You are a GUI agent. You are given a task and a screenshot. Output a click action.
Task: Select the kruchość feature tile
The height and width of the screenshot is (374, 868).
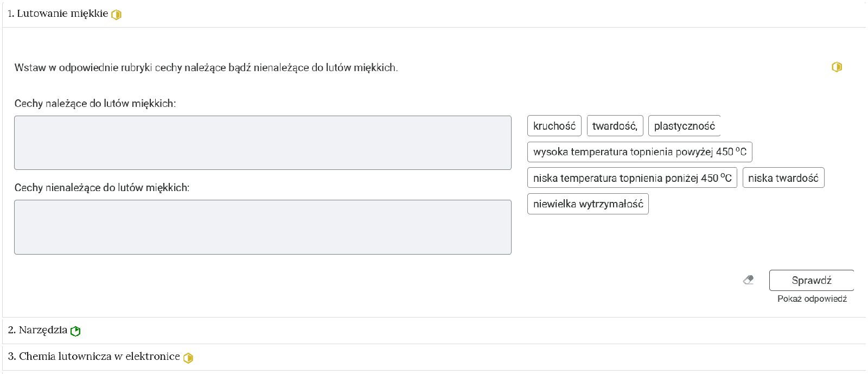(554, 126)
